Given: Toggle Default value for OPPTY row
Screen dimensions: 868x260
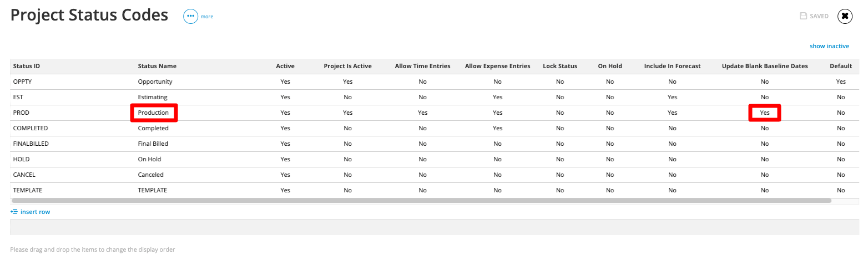Looking at the screenshot, I should [841, 81].
